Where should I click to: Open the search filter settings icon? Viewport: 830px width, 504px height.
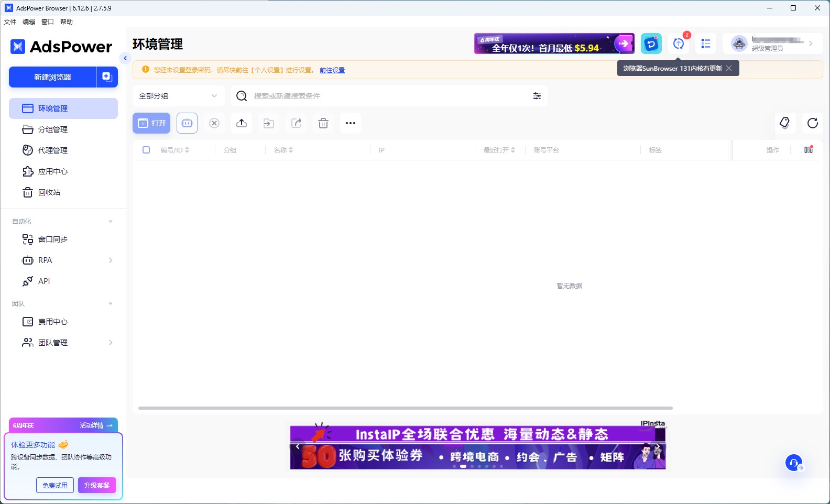click(x=537, y=96)
